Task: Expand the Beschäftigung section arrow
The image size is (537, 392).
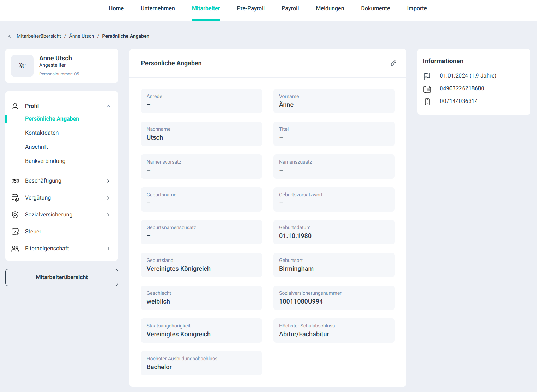Action: coord(108,181)
